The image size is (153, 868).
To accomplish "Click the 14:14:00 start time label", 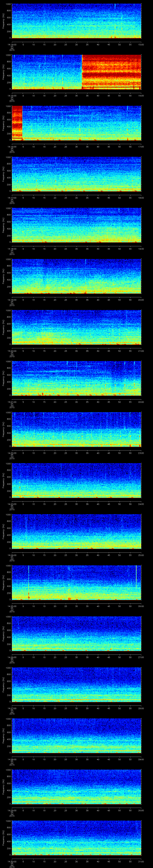I will tap(12, 44).
